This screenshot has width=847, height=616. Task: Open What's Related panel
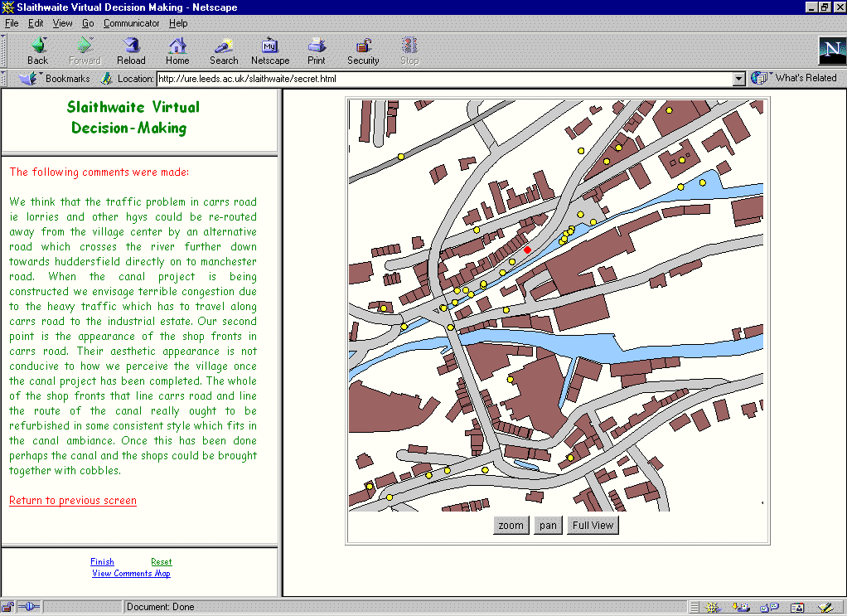pos(794,79)
